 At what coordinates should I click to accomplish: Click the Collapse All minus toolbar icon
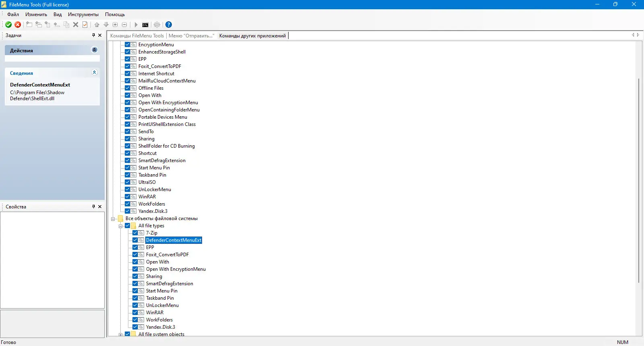click(x=124, y=25)
